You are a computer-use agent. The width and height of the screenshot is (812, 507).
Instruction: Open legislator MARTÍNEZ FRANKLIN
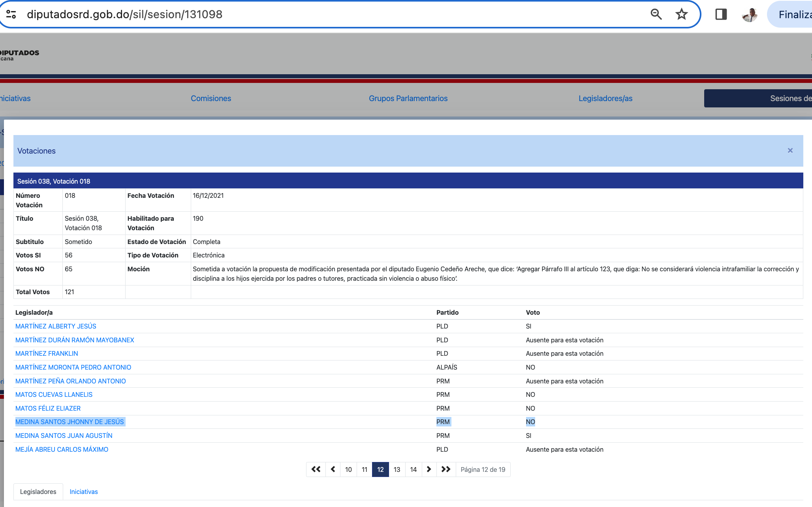[47, 353]
